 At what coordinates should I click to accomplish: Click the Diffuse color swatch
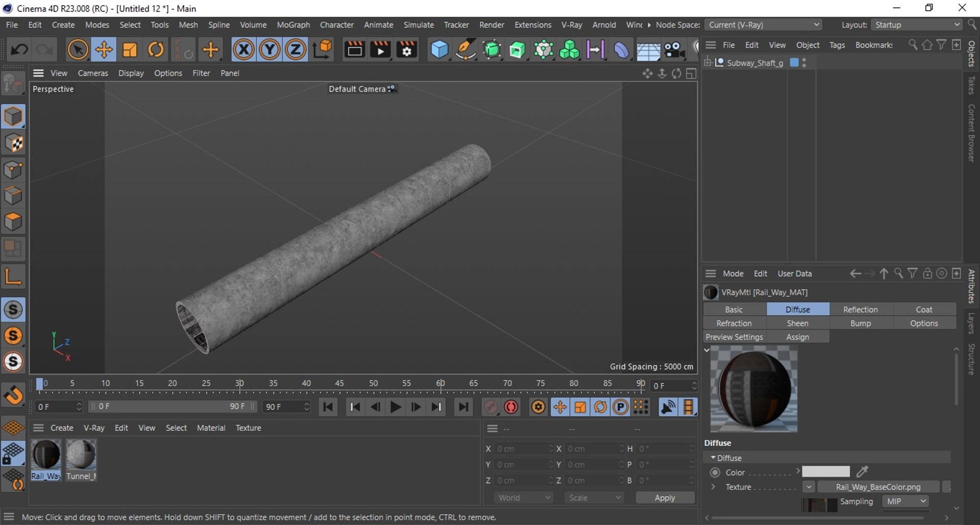[825, 472]
